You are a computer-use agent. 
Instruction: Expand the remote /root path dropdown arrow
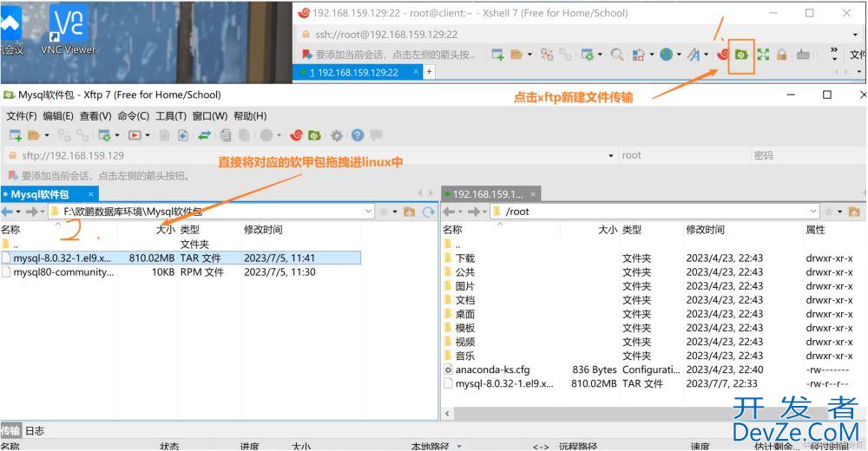[x=813, y=212]
